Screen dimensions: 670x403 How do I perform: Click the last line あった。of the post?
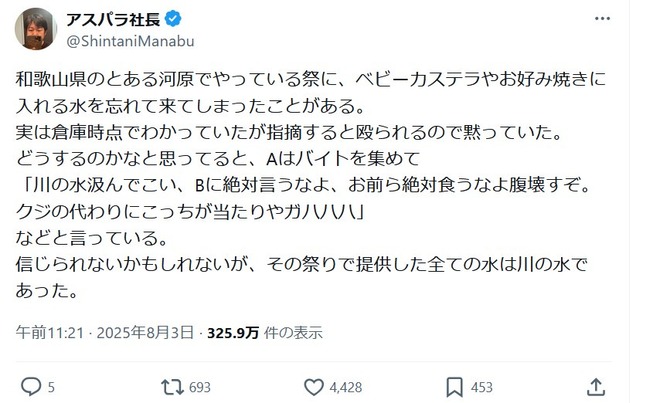coord(47,291)
